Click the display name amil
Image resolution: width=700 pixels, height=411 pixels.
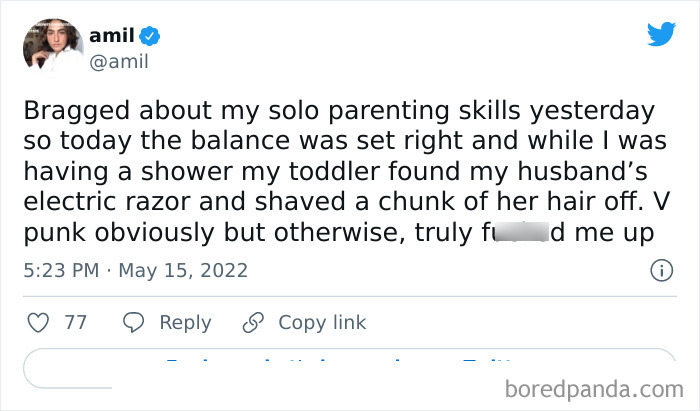112,35
